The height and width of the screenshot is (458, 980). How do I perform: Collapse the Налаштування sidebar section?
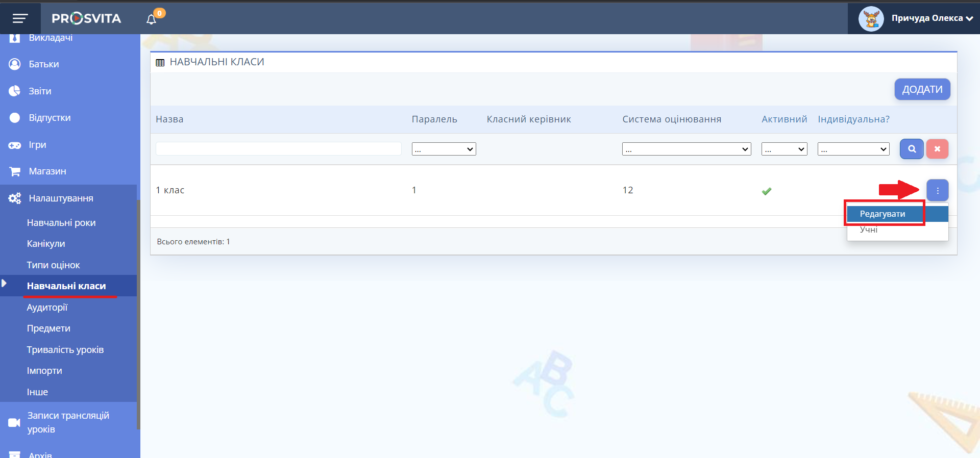pyautogui.click(x=61, y=198)
